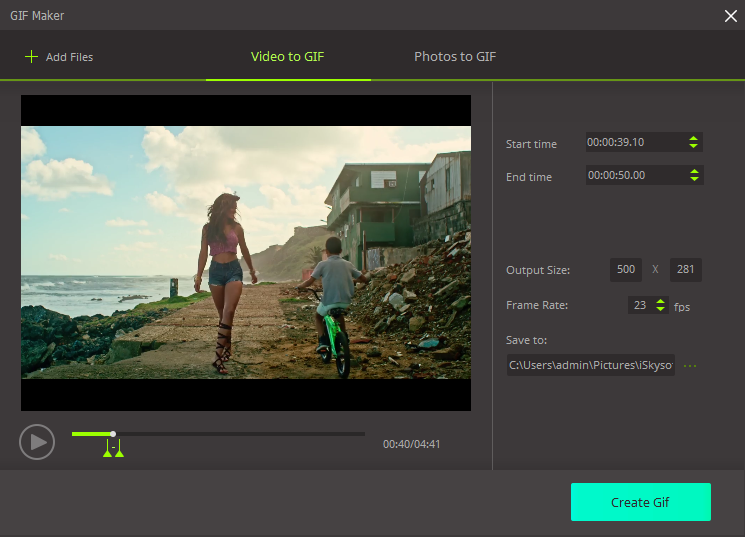Decrease End time with down arrow
The width and height of the screenshot is (745, 537).
click(x=694, y=180)
